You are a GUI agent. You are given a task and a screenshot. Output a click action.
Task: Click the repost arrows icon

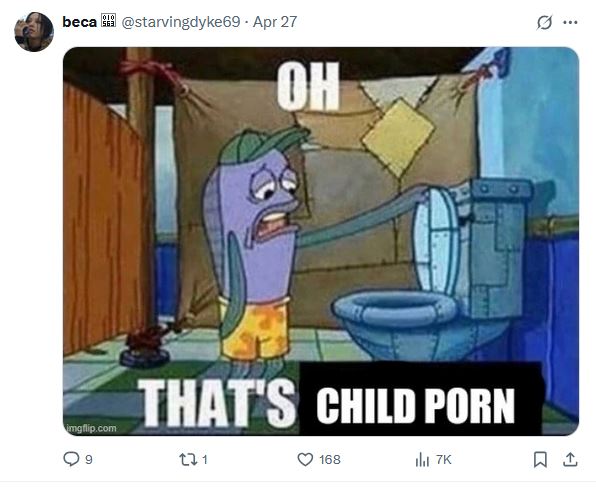click(188, 460)
